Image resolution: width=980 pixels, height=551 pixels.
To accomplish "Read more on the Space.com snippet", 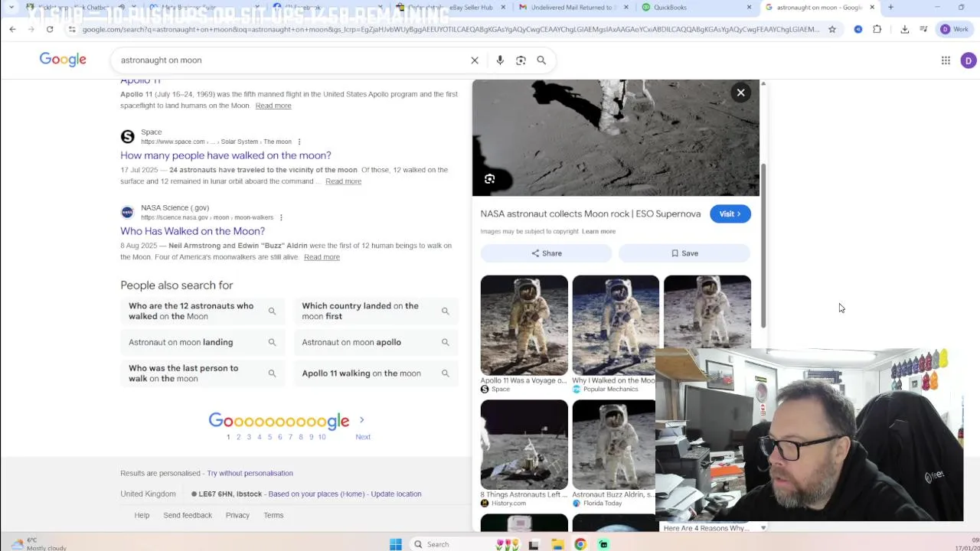I will [343, 181].
